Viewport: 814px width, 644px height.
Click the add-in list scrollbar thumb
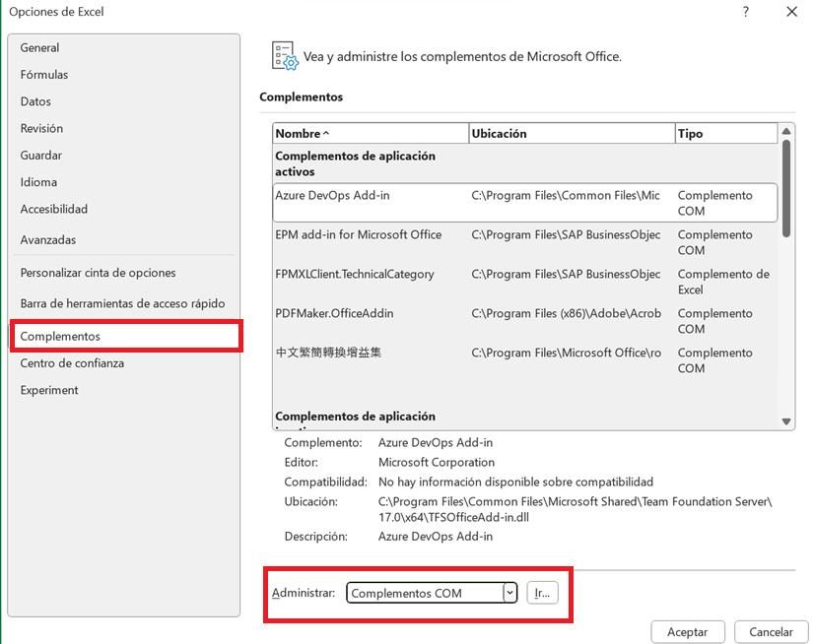coord(786,188)
